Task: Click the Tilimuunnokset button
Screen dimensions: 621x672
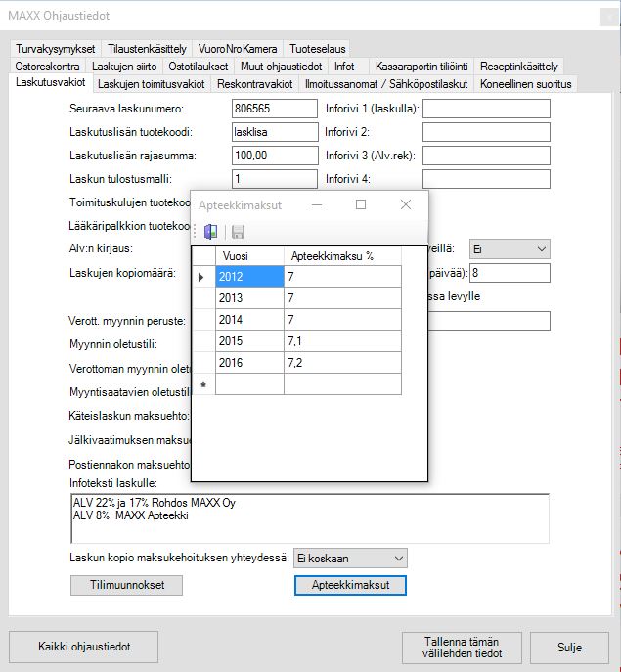Action: coord(126,585)
